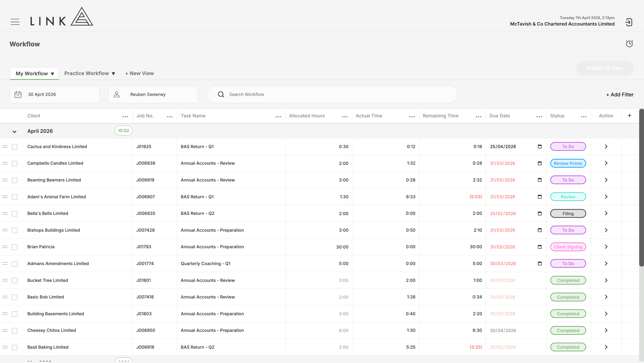Change status of Cactus and Kindness To Do
Screen dimensions: 644x363
[x=568, y=146]
